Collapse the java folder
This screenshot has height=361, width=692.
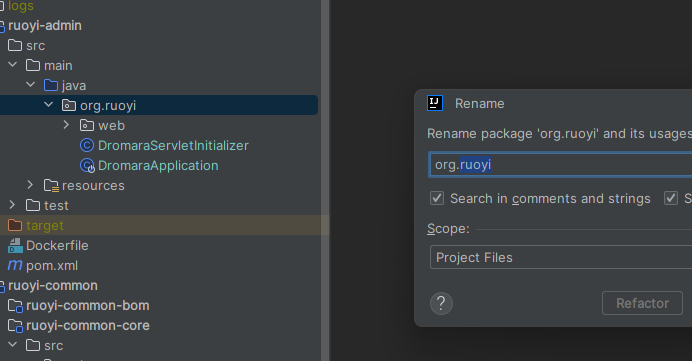pyautogui.click(x=30, y=85)
